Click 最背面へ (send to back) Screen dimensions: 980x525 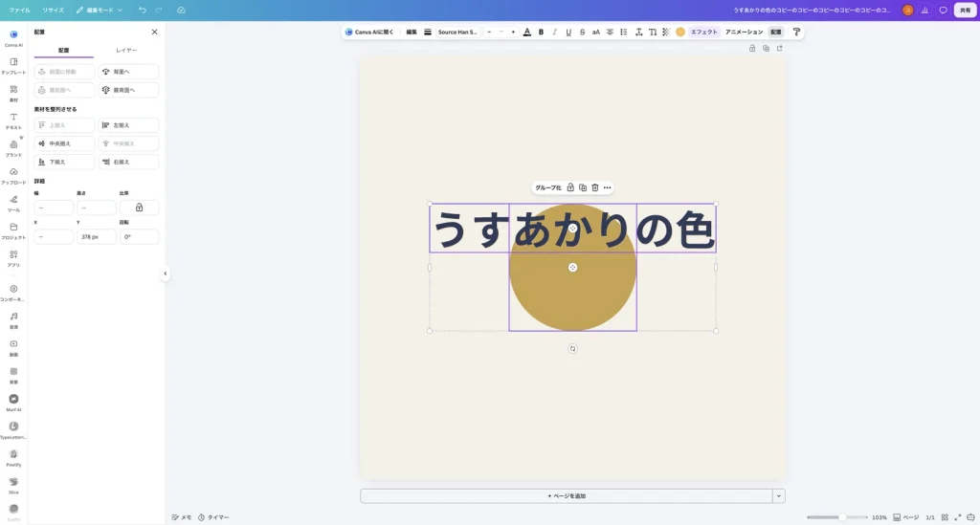pyautogui.click(x=129, y=90)
